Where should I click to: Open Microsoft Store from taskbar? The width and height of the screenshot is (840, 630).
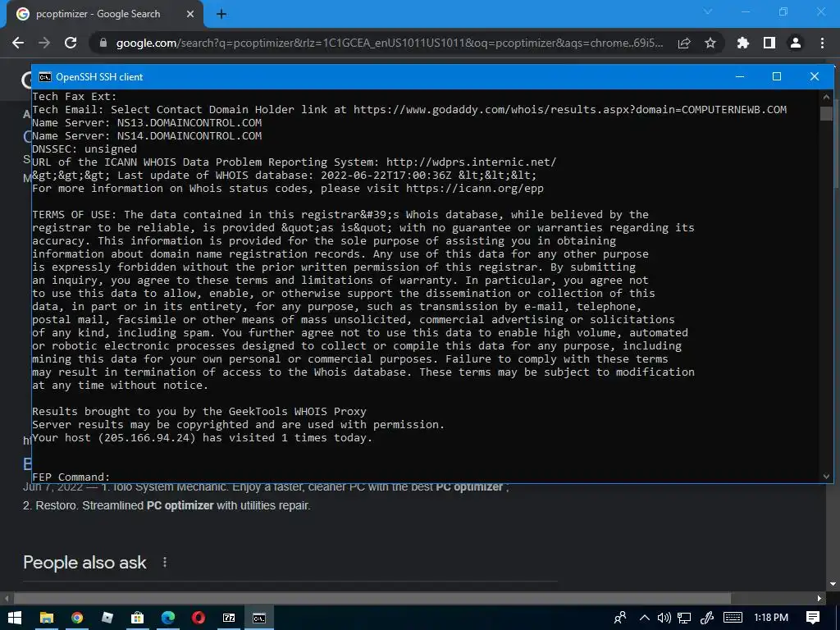pos(138,618)
